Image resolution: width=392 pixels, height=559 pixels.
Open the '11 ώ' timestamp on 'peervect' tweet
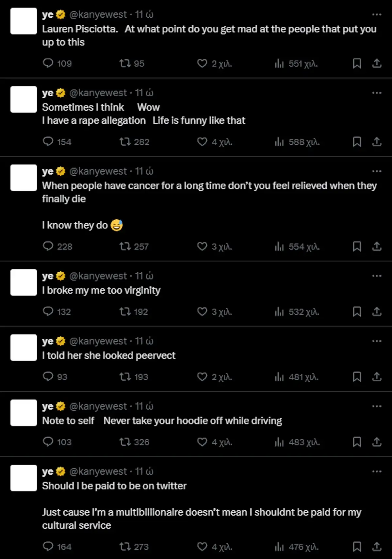coord(144,341)
